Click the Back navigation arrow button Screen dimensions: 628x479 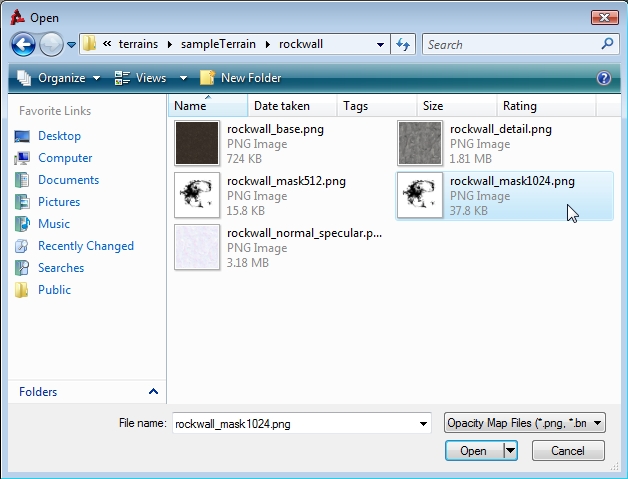[x=24, y=44]
